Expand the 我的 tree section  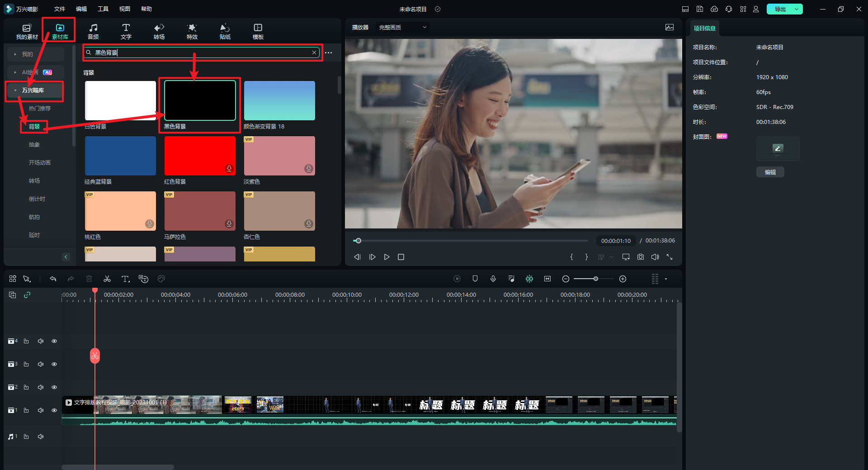tap(15, 54)
